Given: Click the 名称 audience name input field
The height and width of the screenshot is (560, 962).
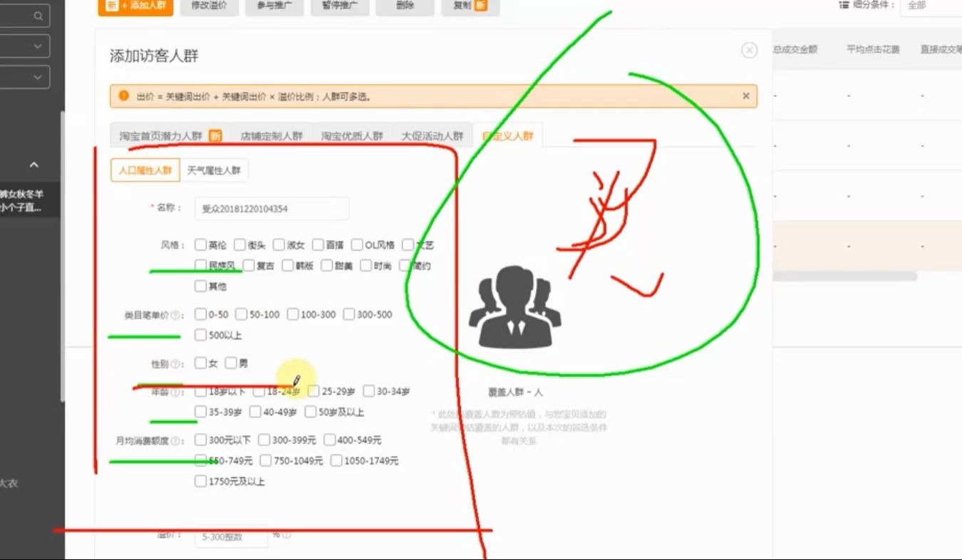Looking at the screenshot, I should 271,209.
